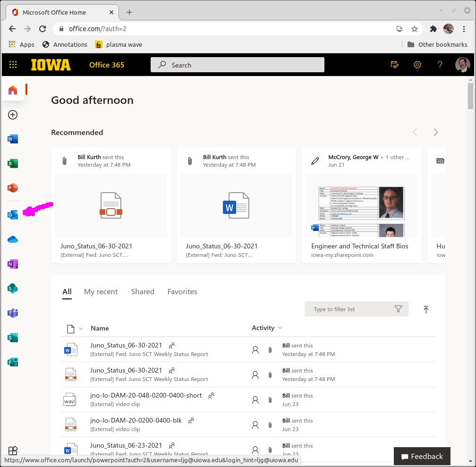Click the IOWA logo
476x467 pixels.
click(x=51, y=65)
